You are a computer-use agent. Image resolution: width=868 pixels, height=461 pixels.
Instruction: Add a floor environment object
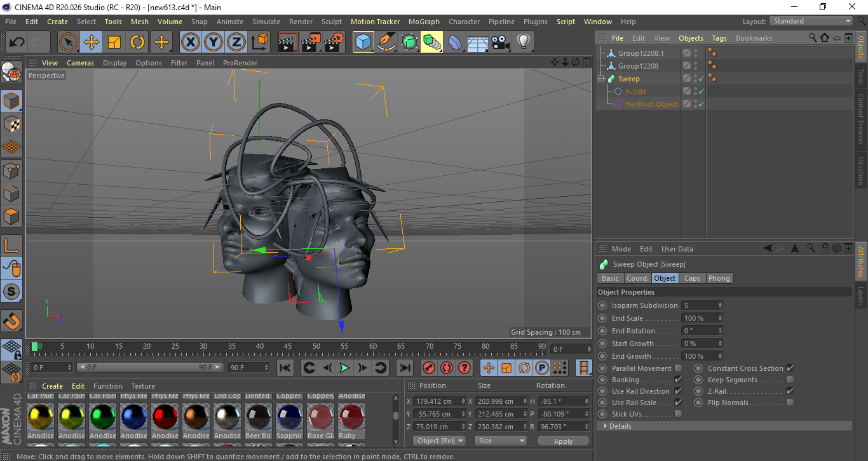(478, 43)
